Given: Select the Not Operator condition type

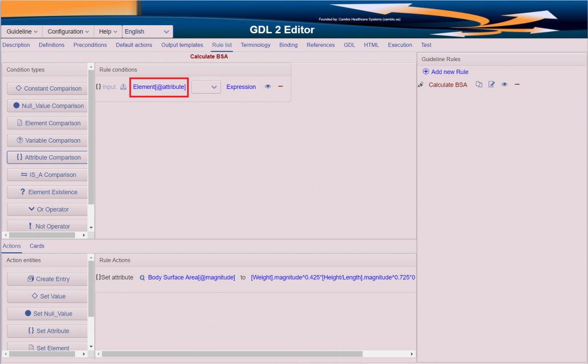Looking at the screenshot, I should (x=46, y=226).
